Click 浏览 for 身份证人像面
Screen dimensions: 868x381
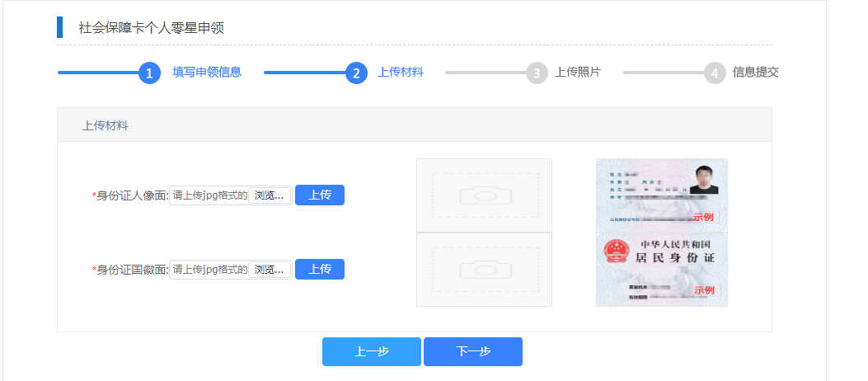270,195
